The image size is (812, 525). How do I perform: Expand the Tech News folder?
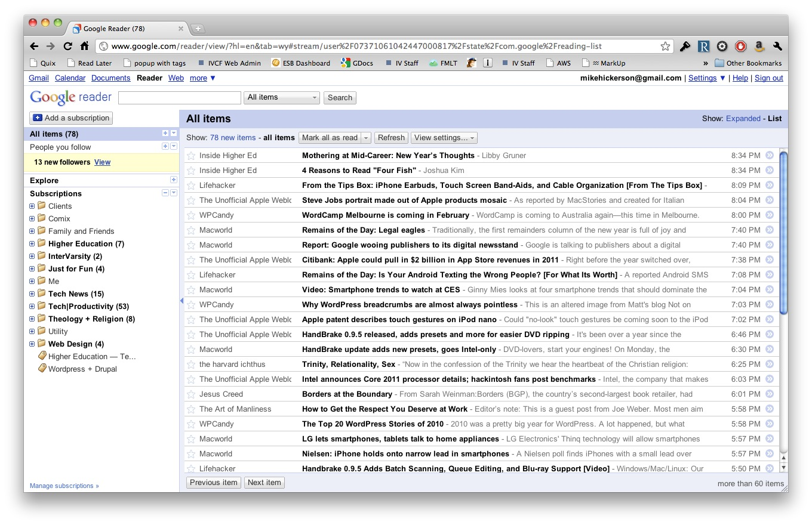32,294
